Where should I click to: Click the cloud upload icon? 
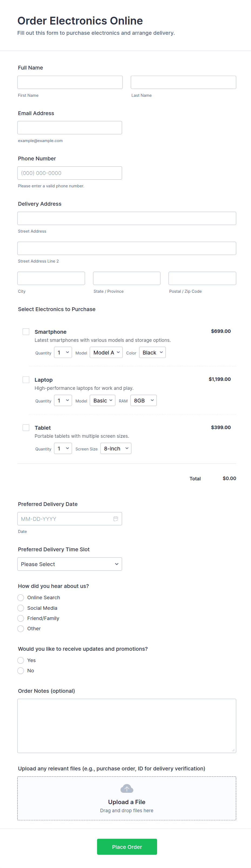127,788
